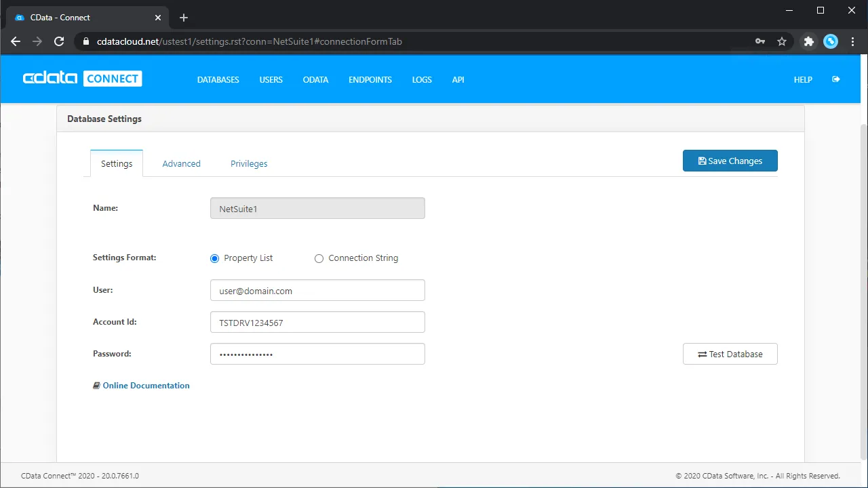
Task: Click the copyright notice in the footer
Action: [758, 476]
